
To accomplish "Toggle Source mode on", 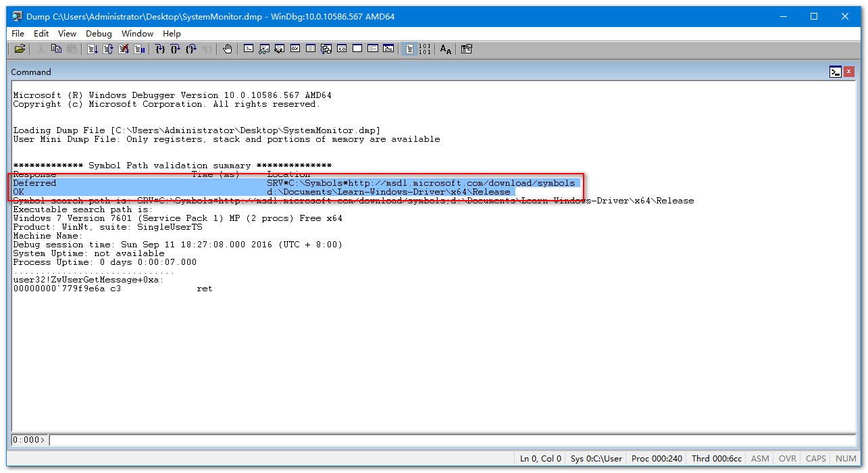I will coord(409,49).
